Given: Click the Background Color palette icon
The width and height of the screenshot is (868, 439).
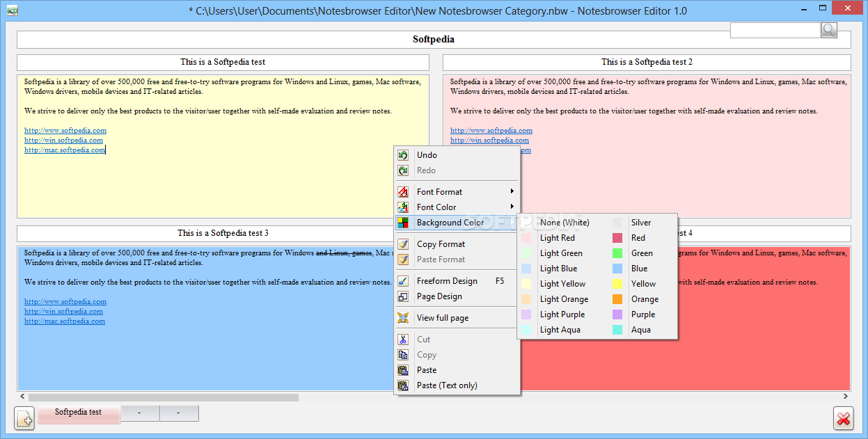Looking at the screenshot, I should point(403,223).
